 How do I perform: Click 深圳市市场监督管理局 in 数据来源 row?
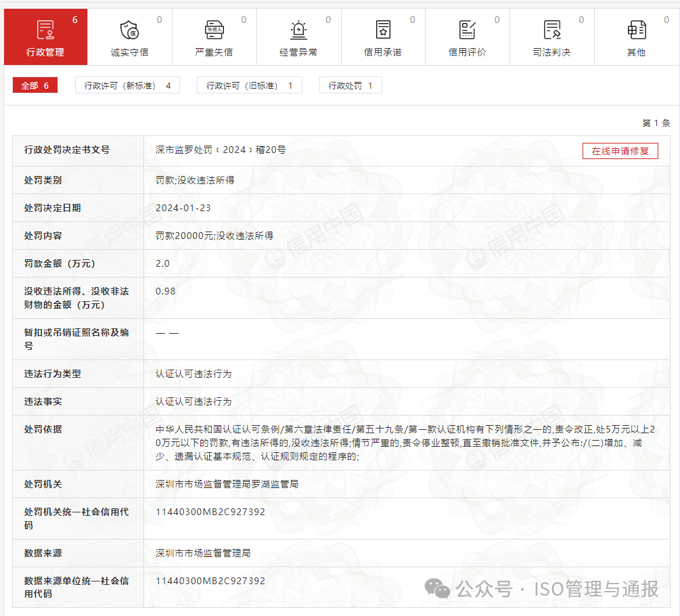(203, 552)
